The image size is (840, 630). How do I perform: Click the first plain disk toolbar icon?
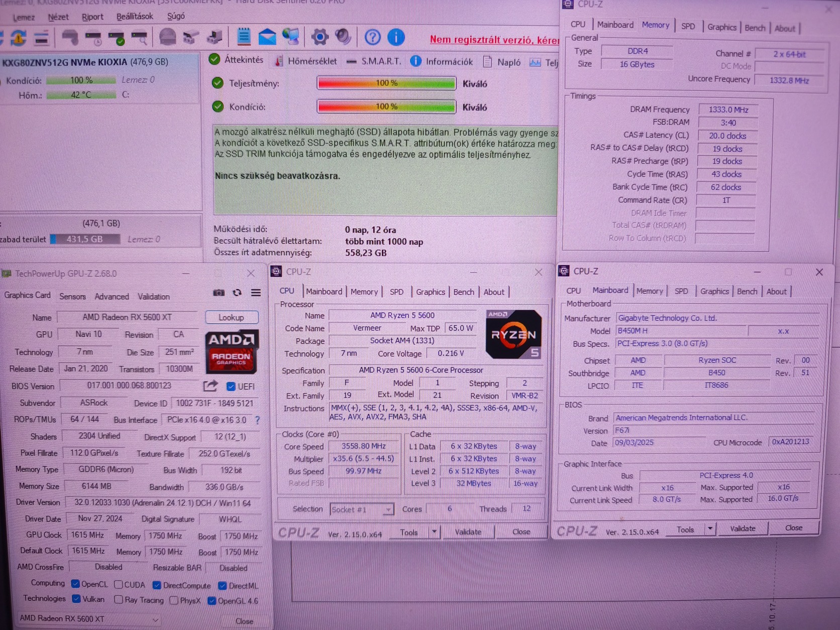pyautogui.click(x=70, y=38)
